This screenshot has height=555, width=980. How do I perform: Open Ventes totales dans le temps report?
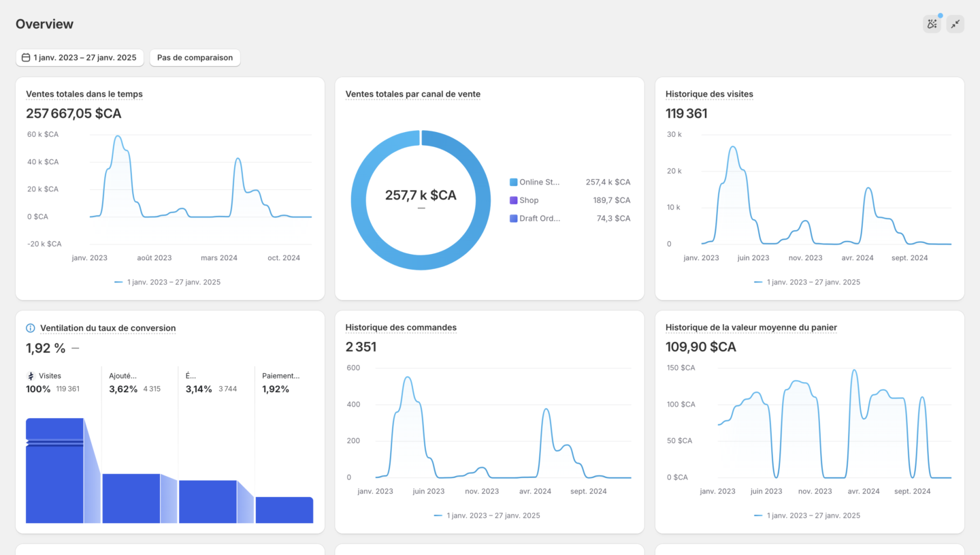pyautogui.click(x=84, y=94)
